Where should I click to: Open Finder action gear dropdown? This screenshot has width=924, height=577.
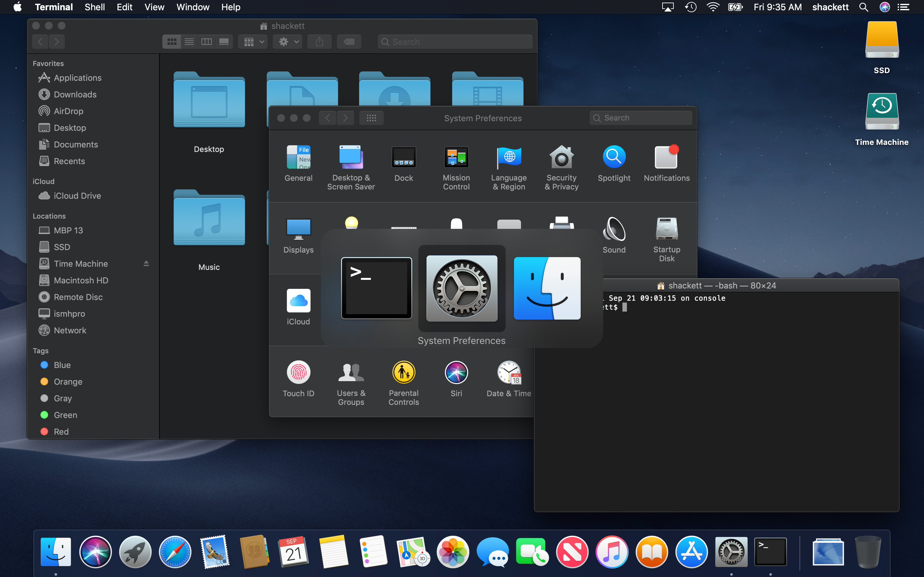287,42
